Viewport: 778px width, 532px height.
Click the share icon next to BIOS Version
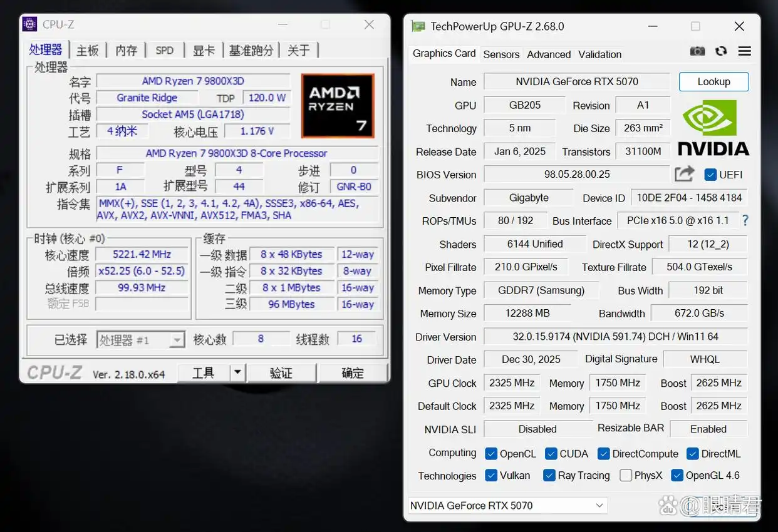coord(684,174)
